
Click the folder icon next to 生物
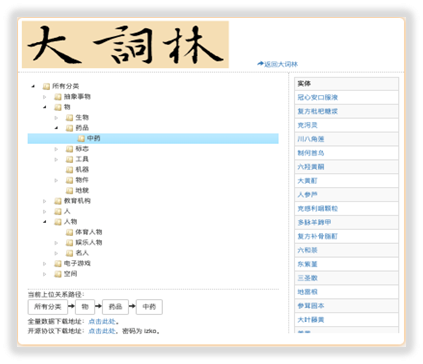pos(69,118)
